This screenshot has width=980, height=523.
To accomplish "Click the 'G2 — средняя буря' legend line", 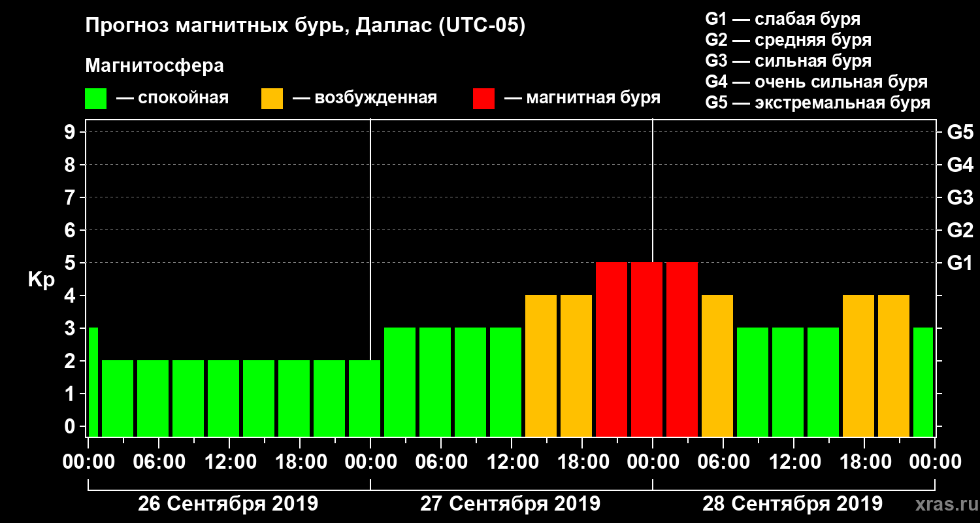I will click(788, 40).
